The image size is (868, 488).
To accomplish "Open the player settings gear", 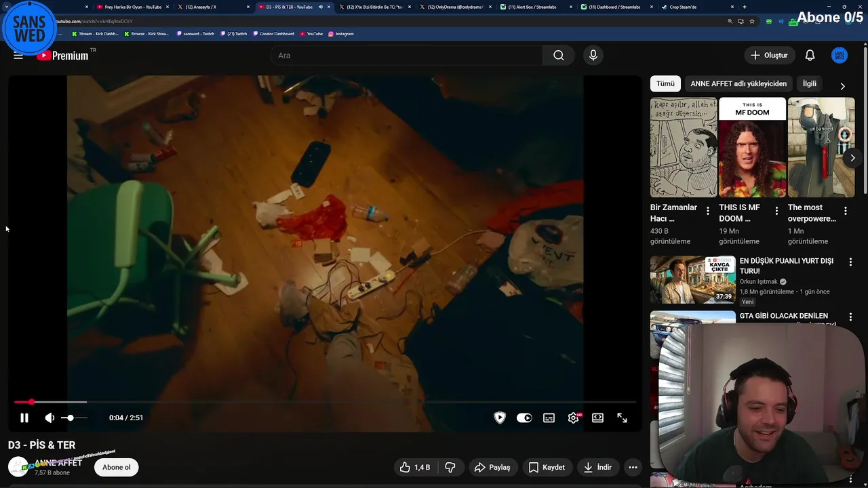I will coord(574,418).
